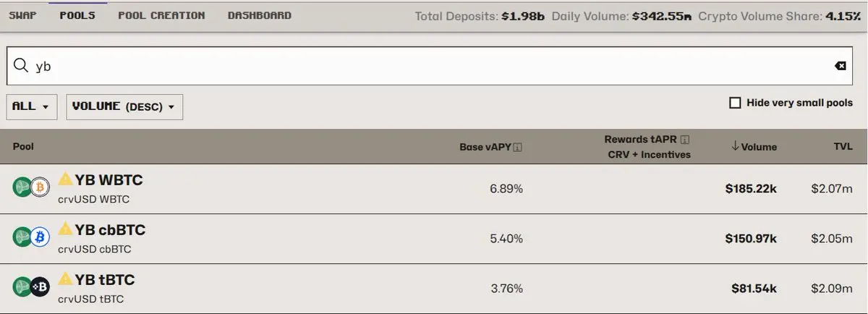Open the YB cbBTC pool link

pyautogui.click(x=110, y=230)
